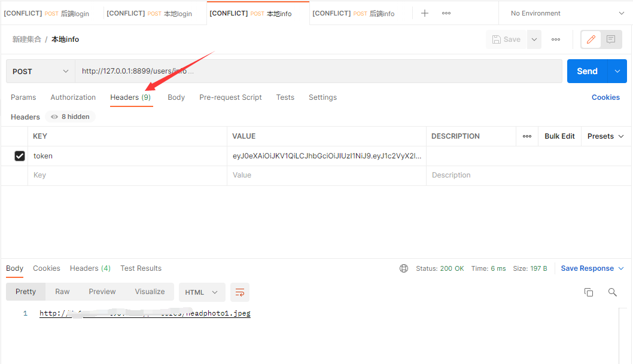This screenshot has height=364, width=633.
Task: Click Bulk Edit for headers
Action: tap(559, 136)
